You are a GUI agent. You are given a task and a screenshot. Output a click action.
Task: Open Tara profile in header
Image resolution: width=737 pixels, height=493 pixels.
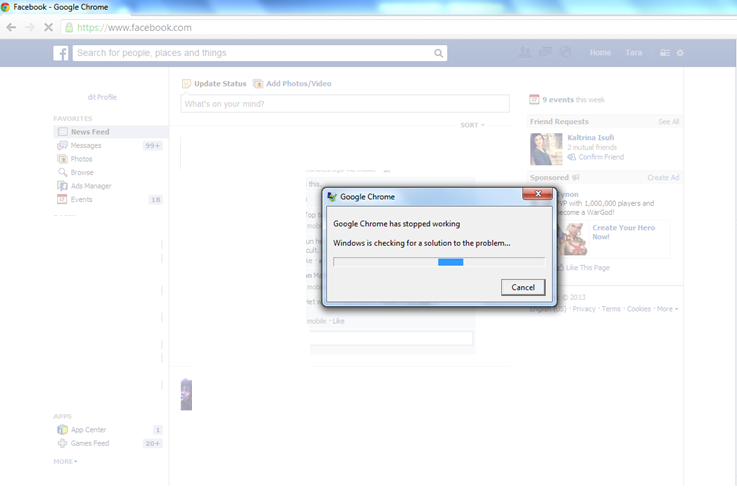634,53
